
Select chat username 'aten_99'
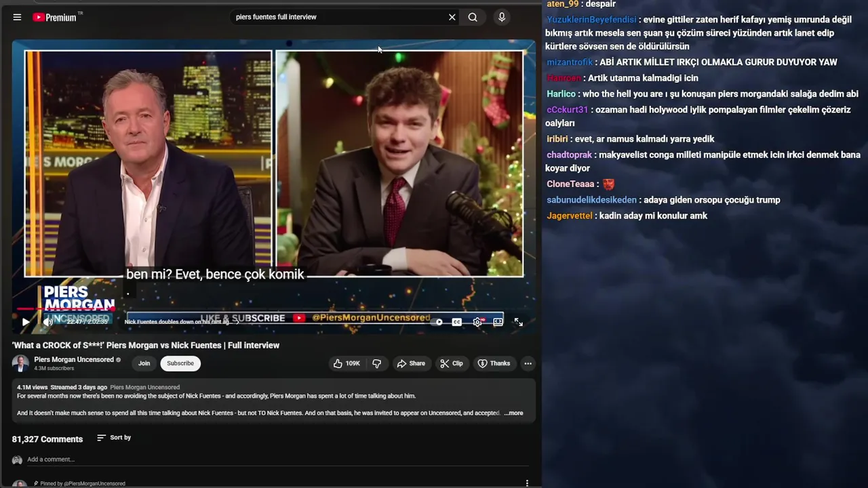(x=563, y=4)
